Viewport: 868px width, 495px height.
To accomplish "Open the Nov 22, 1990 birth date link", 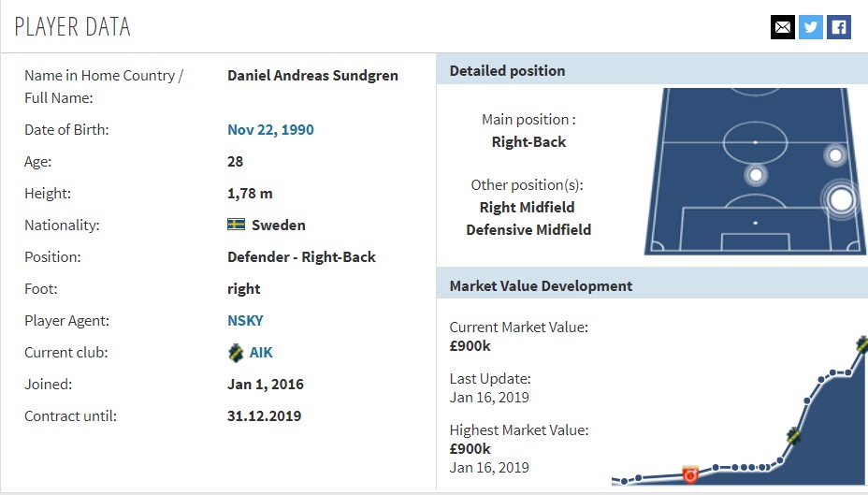I will click(270, 129).
